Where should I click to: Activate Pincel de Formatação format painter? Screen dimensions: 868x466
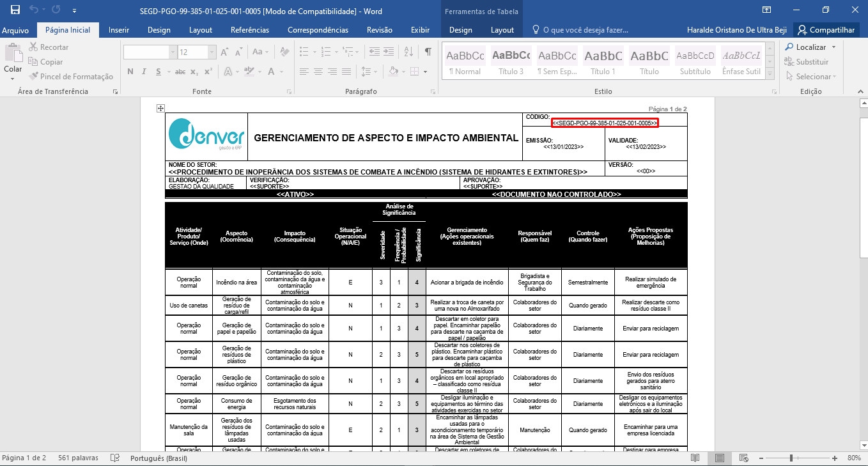[x=71, y=77]
